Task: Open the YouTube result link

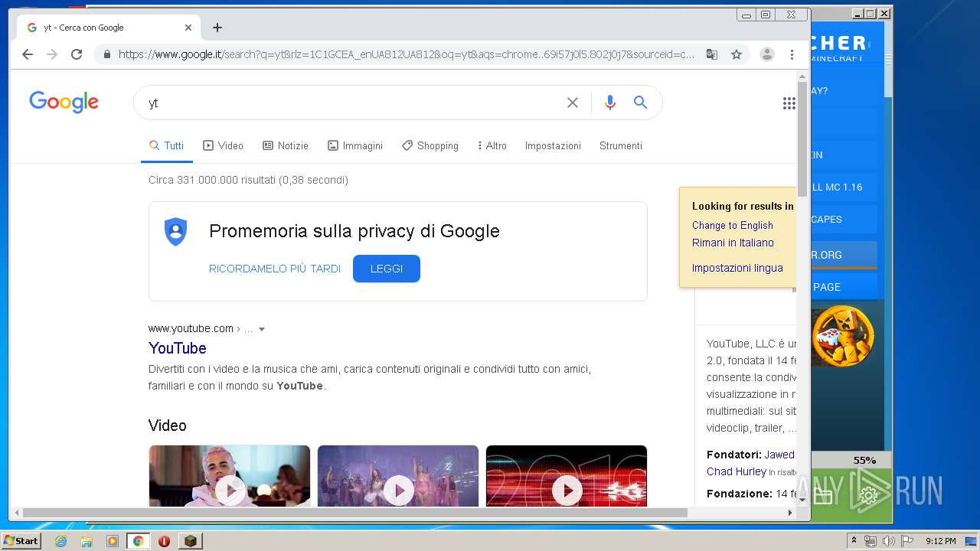Action: point(178,348)
